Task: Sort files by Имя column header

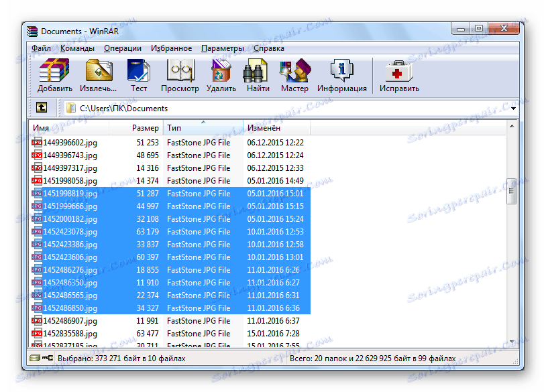Action: 68,128
